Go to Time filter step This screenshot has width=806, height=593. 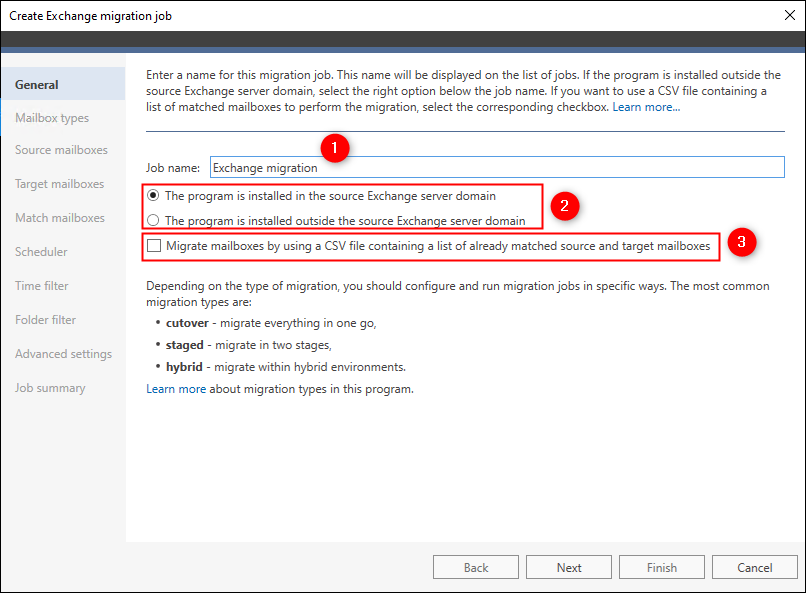[x=42, y=286]
